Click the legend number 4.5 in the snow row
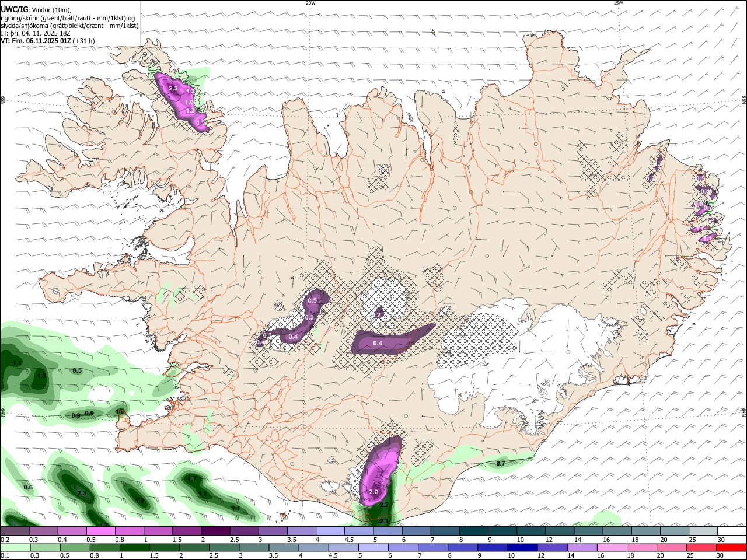Image resolution: width=747 pixels, height=560 pixels. 349,540
